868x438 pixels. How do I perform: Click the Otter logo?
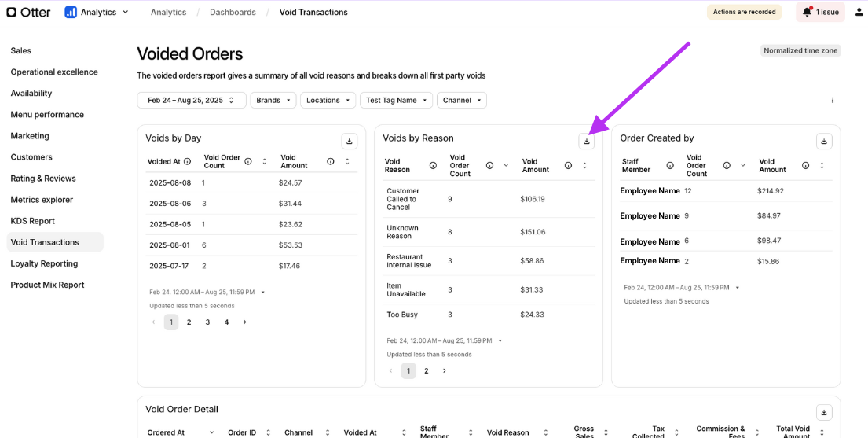click(x=29, y=12)
